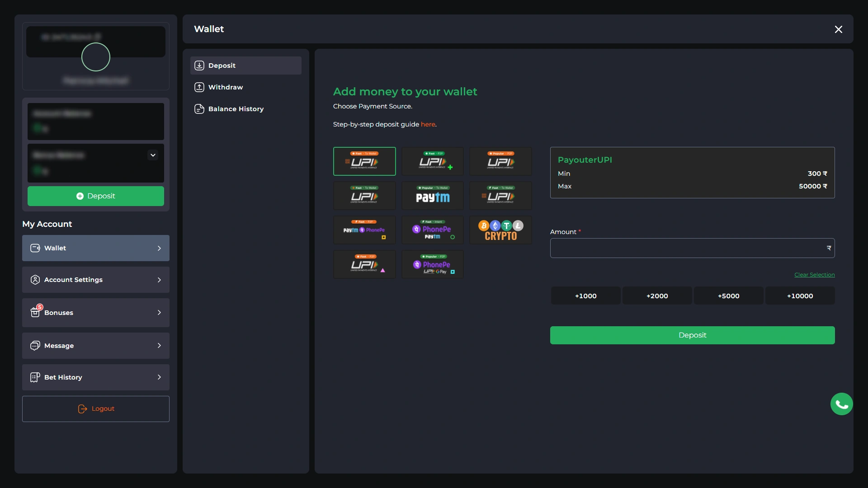The image size is (868, 488).
Task: Select the UPI Popular P2P tile
Action: point(501,161)
